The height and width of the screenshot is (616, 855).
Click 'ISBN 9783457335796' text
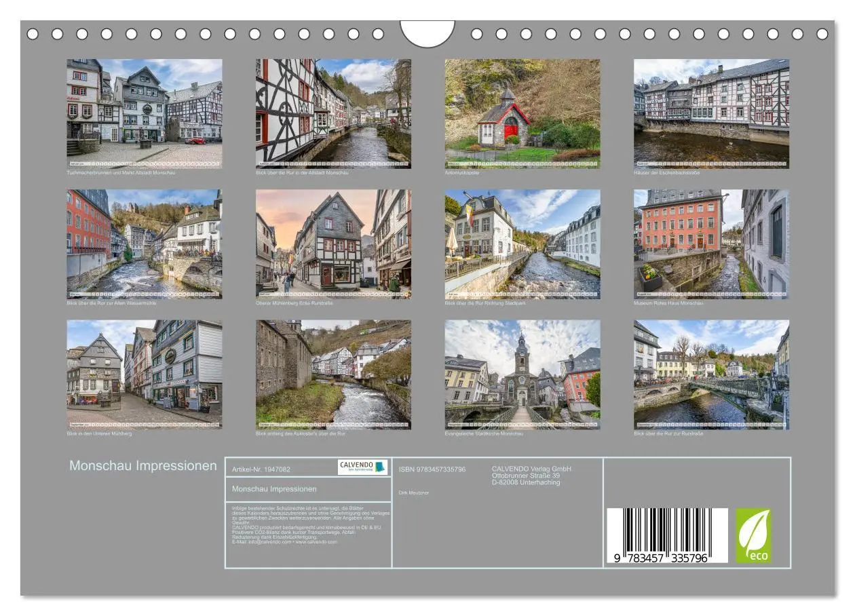[x=432, y=469]
